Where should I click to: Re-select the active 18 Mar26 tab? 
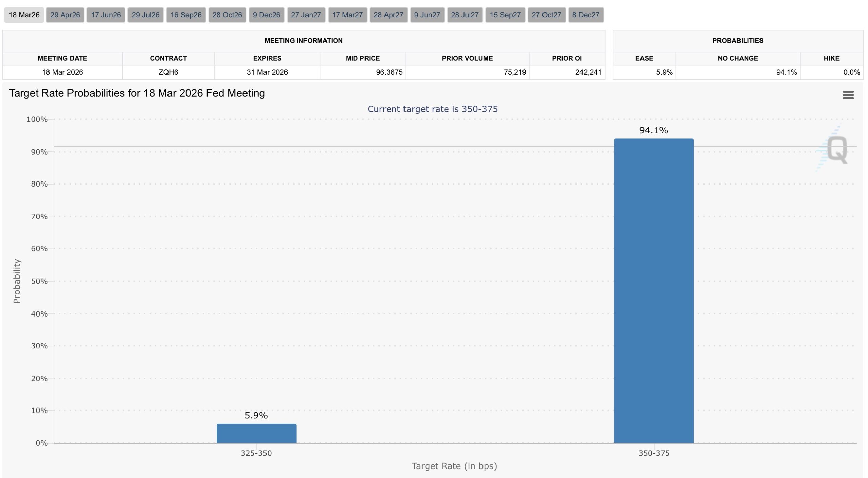click(24, 15)
